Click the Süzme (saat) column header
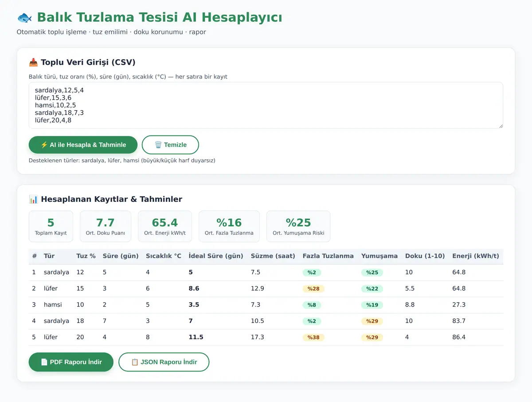 273,256
